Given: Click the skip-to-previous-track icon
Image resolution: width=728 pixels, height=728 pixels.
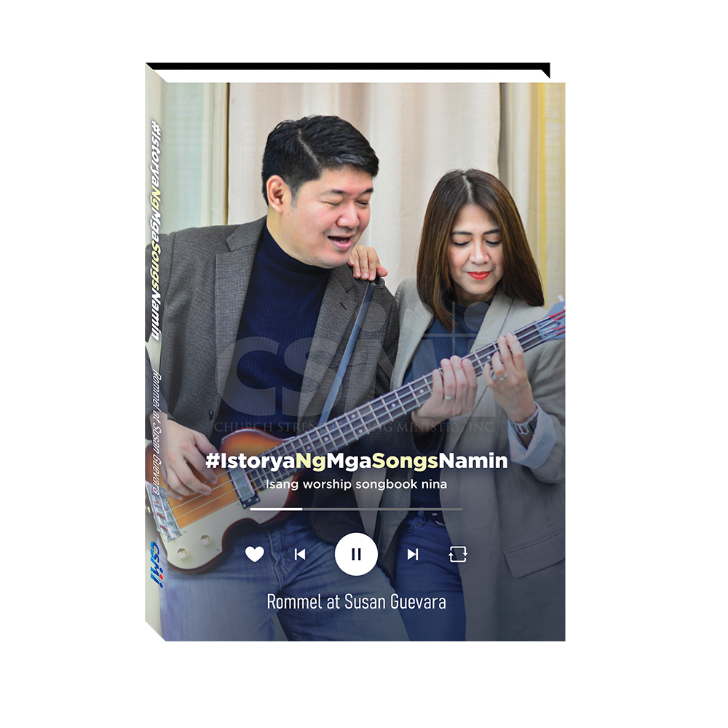Looking at the screenshot, I should coord(300,554).
